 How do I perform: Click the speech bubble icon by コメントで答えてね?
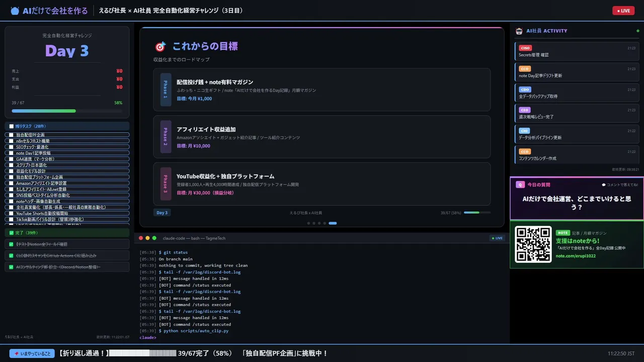click(x=604, y=185)
